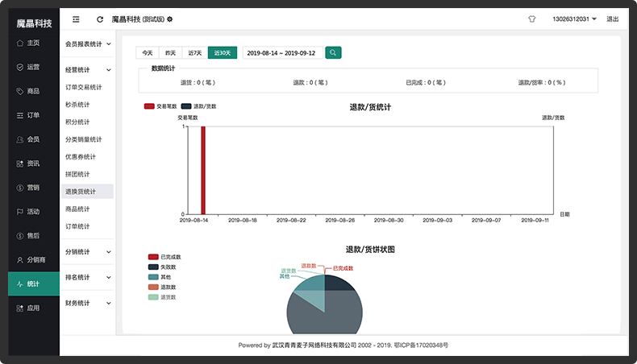
Task: Expand the 会员报表统计 section
Action: click(x=87, y=43)
